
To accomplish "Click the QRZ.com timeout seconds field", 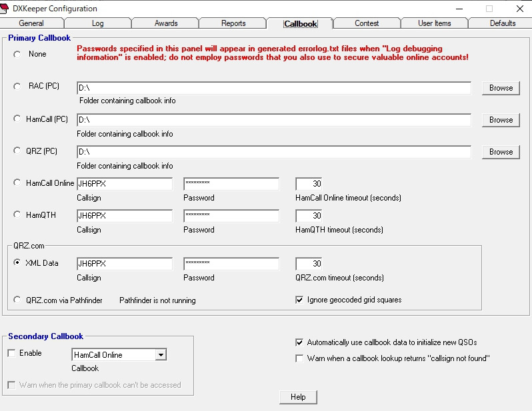I will click(309, 264).
